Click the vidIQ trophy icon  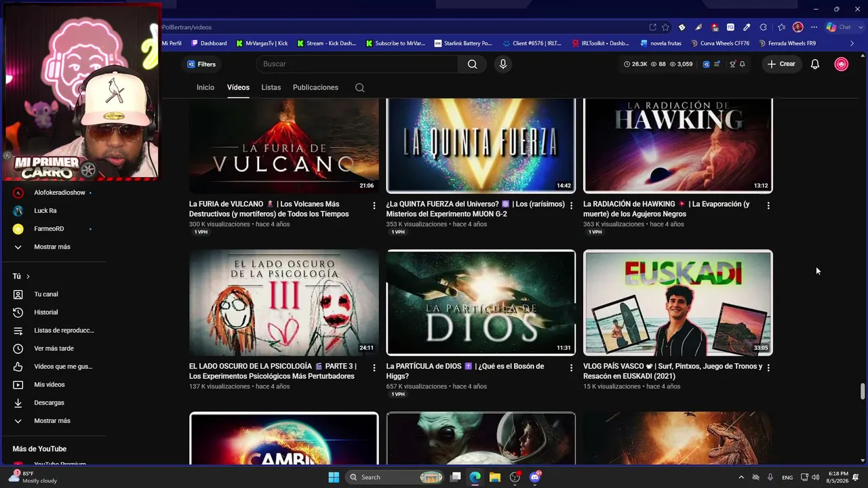pos(732,64)
